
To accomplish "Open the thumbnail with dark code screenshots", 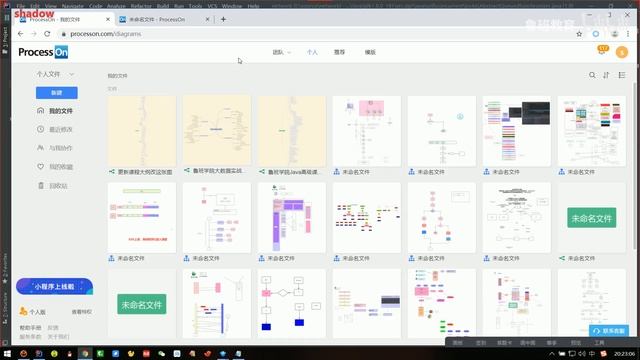I will point(516,131).
